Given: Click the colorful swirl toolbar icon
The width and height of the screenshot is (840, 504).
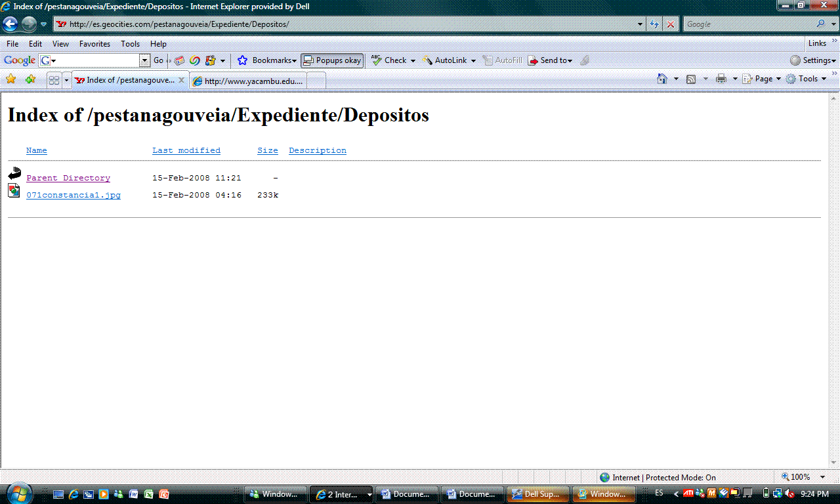Looking at the screenshot, I should pyautogui.click(x=195, y=60).
